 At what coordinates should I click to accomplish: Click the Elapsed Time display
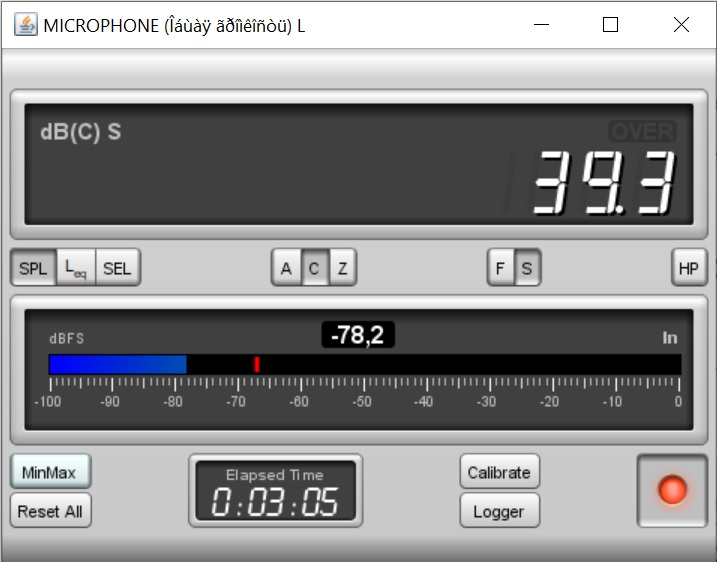point(275,491)
